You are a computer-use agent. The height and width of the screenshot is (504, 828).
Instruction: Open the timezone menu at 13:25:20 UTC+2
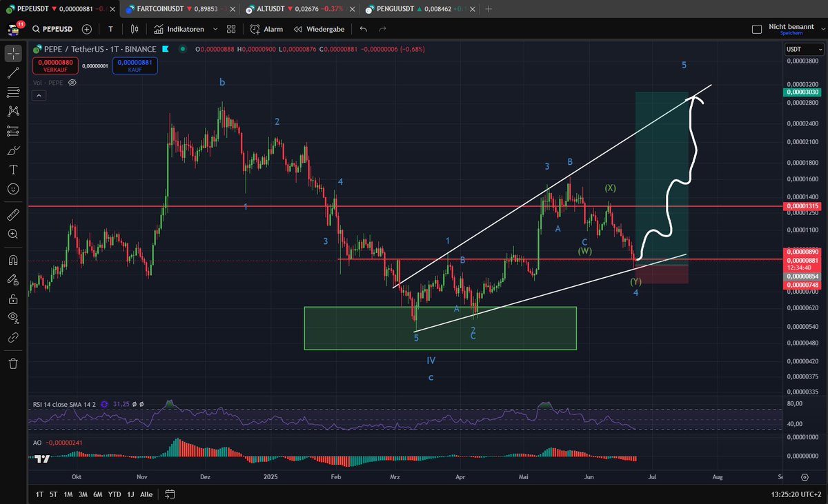[796, 494]
